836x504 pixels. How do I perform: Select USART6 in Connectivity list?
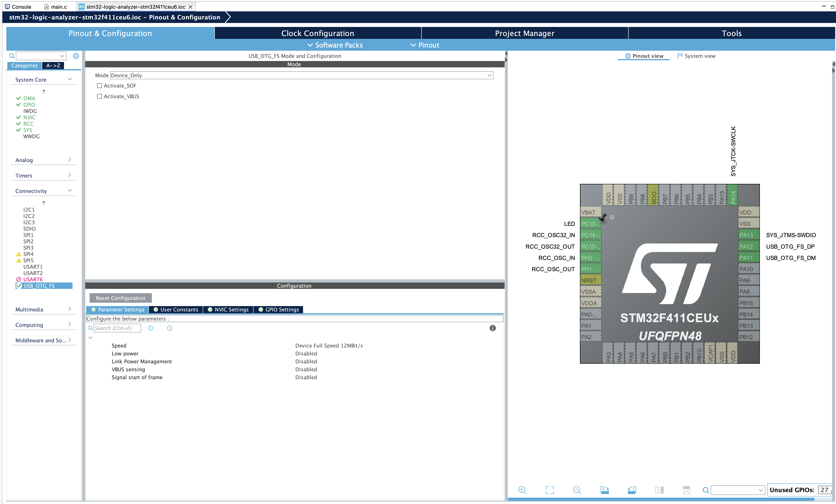pyautogui.click(x=33, y=280)
